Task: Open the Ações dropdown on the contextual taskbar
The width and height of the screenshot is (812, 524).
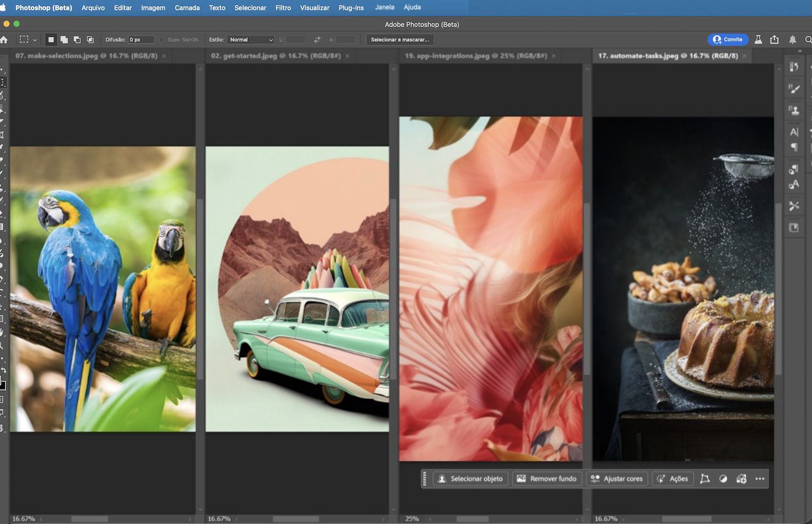Action: [x=672, y=478]
